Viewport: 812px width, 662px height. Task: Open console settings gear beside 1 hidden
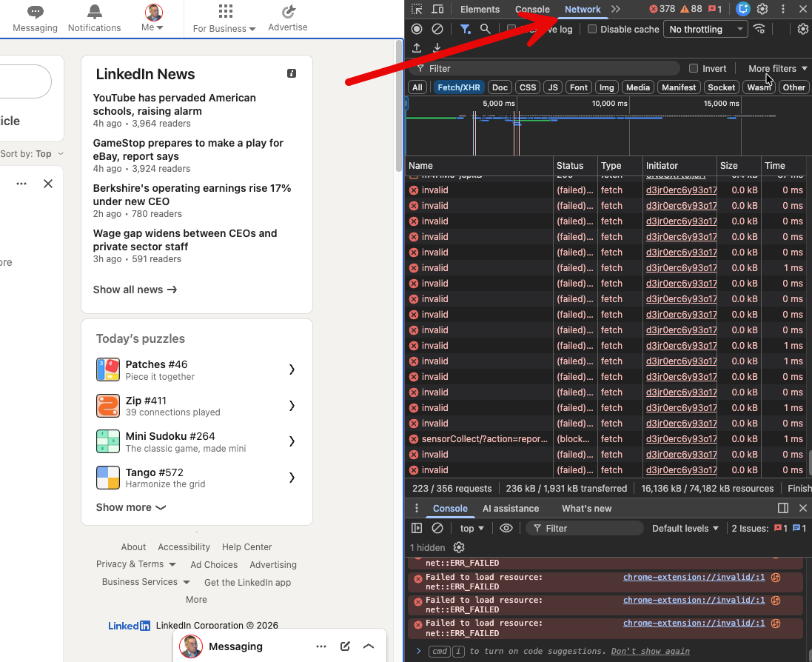459,547
